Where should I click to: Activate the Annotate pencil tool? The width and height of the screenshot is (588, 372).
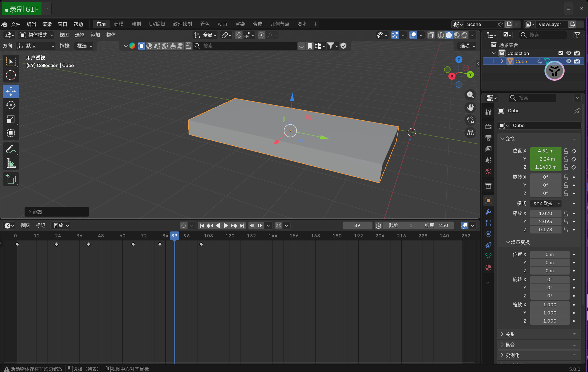[x=11, y=149]
